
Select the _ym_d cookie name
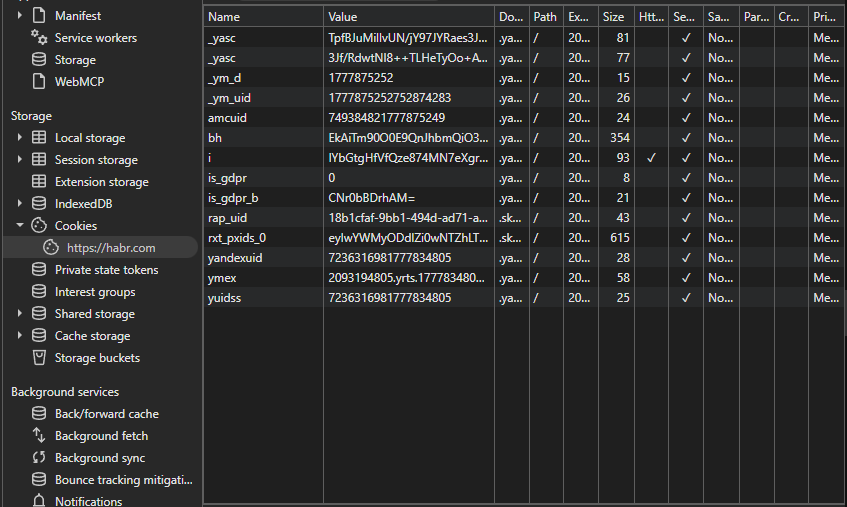(225, 78)
